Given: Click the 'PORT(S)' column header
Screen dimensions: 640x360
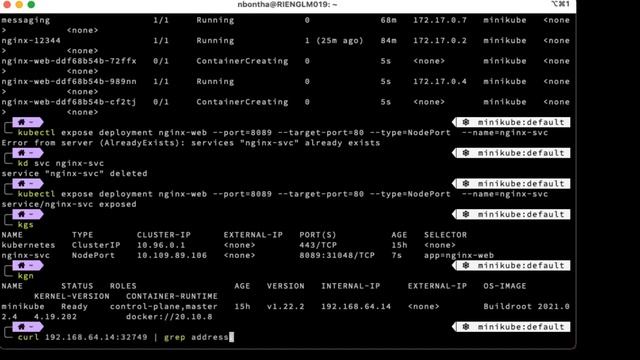Looking at the screenshot, I should point(318,235).
